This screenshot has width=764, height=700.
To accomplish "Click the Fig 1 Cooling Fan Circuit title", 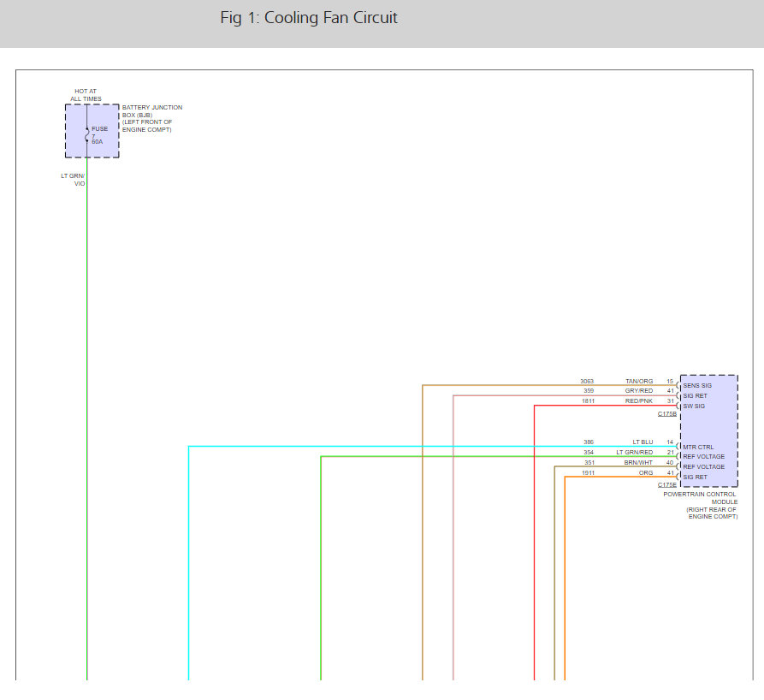I will pyautogui.click(x=309, y=18).
